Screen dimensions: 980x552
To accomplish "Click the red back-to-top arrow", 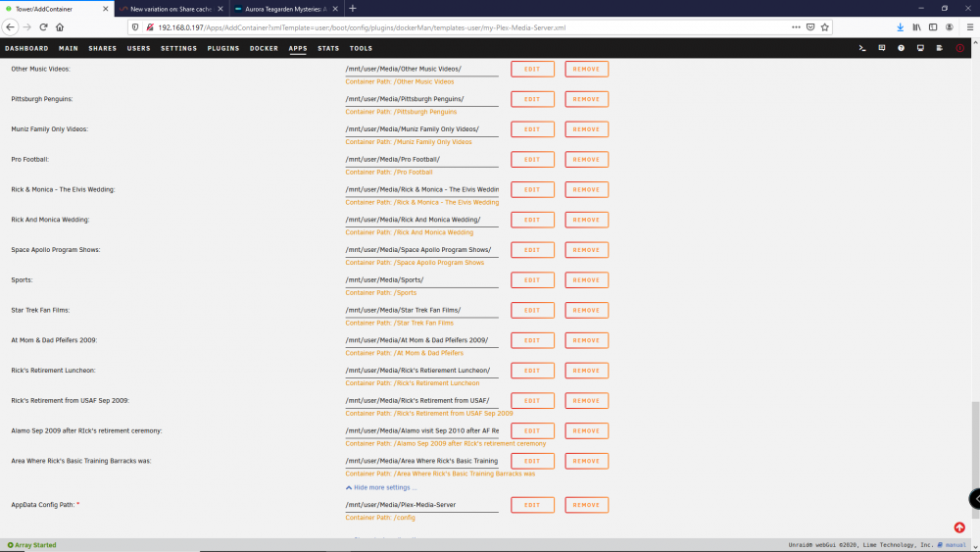I will click(x=959, y=527).
